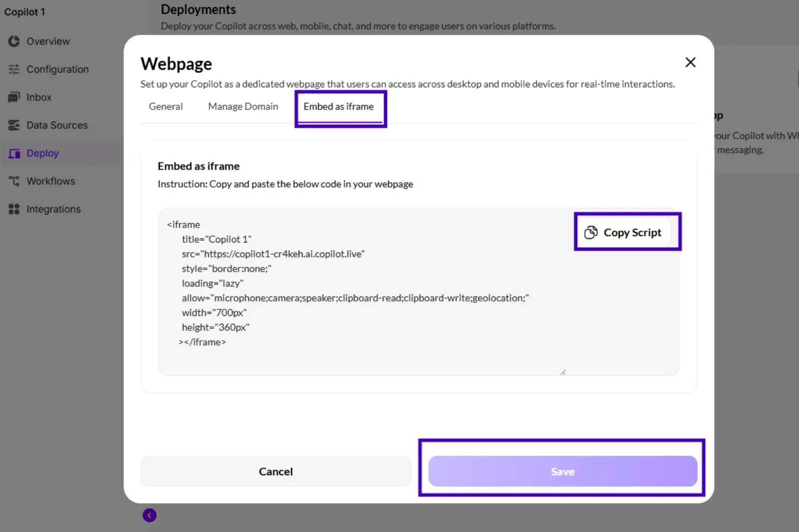Screen dimensions: 799x532
Task: Collapse the panel with the circular left chevron
Action: [149, 515]
